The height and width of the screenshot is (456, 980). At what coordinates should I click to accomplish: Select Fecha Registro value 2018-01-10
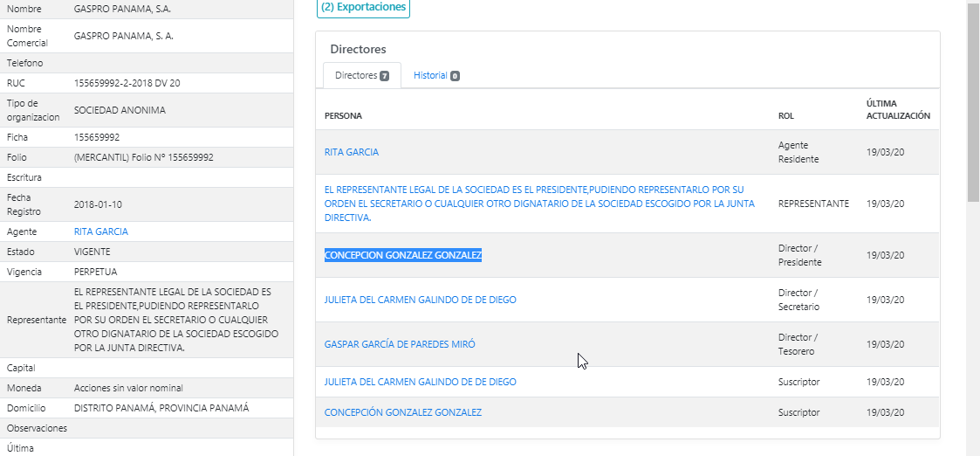(98, 204)
